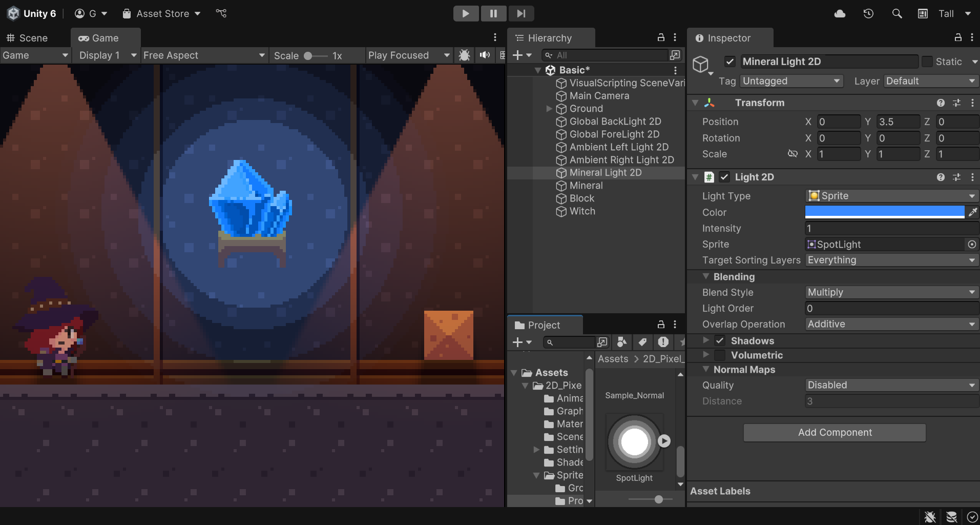Open Undo History clock icon
Screen dimensions: 980x525
pyautogui.click(x=868, y=14)
